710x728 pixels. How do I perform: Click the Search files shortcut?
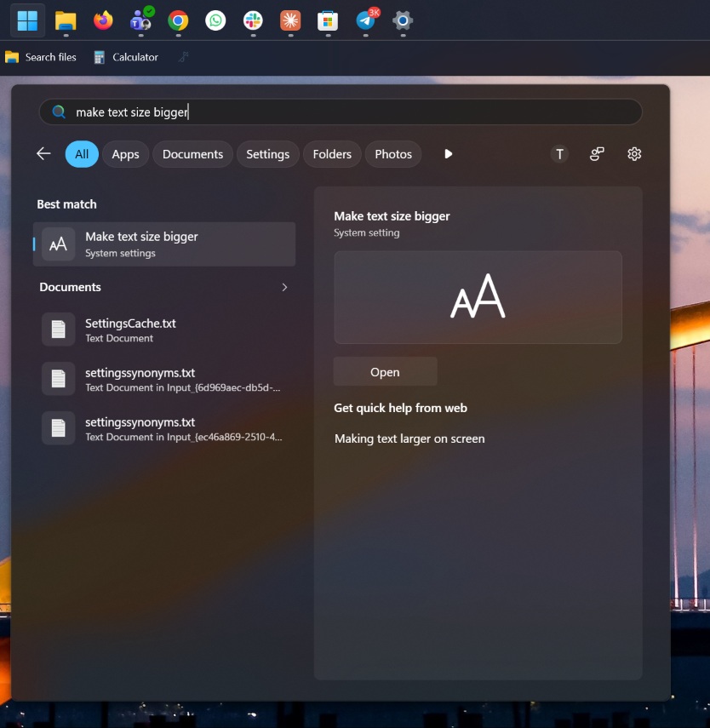(40, 57)
